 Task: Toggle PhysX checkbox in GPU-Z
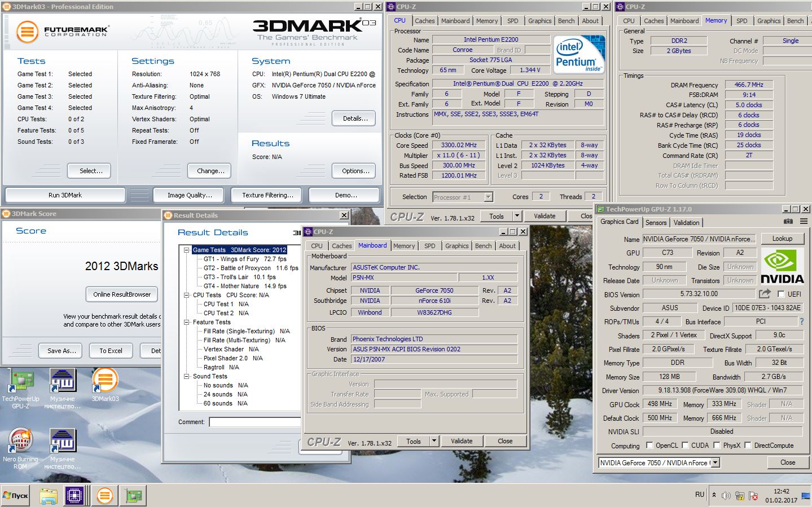click(717, 446)
